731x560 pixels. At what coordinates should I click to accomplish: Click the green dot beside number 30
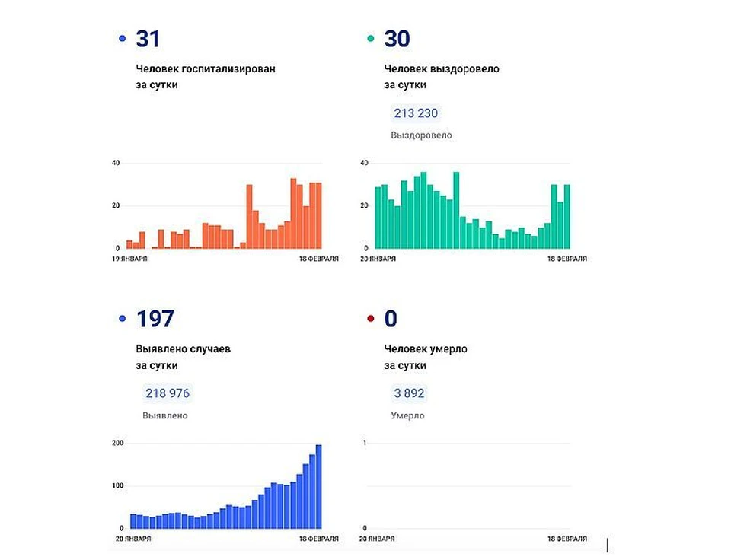pos(371,38)
